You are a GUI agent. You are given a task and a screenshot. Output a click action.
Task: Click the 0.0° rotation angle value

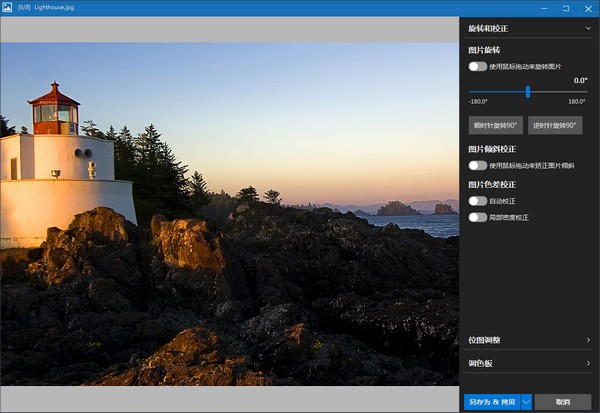click(x=580, y=80)
